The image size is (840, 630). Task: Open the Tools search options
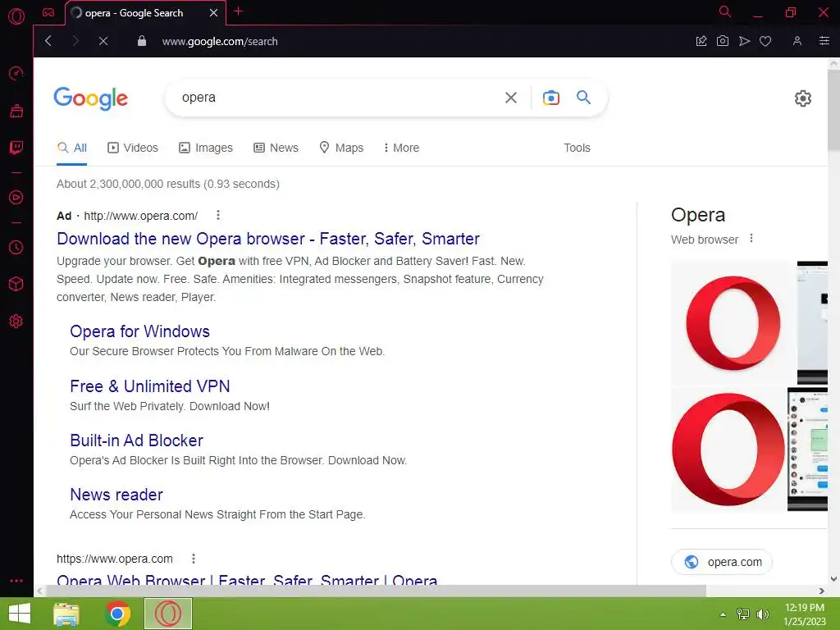tap(577, 148)
